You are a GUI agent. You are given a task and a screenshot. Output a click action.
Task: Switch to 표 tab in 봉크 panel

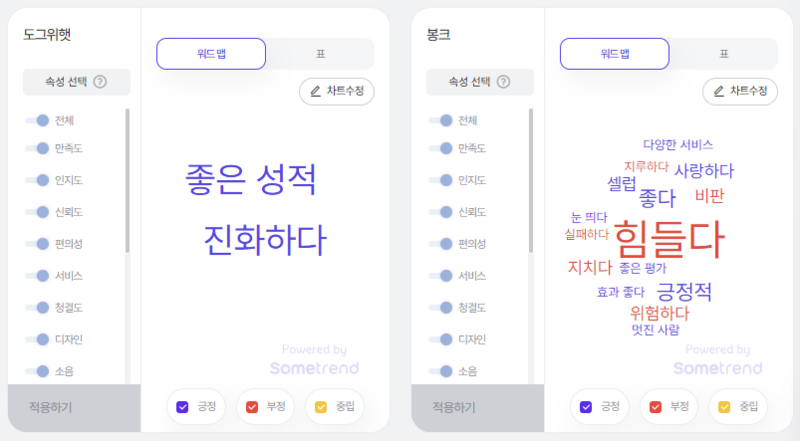pos(724,54)
